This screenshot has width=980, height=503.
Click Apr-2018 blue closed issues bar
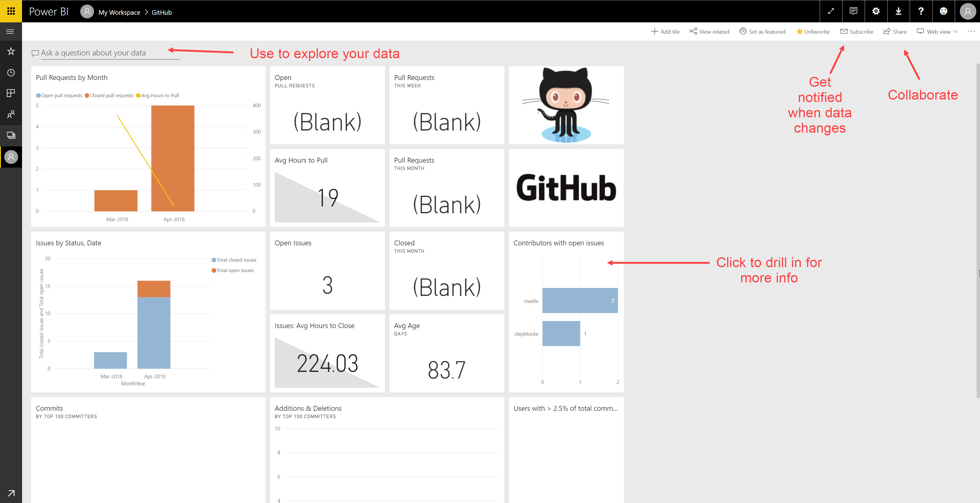[154, 333]
